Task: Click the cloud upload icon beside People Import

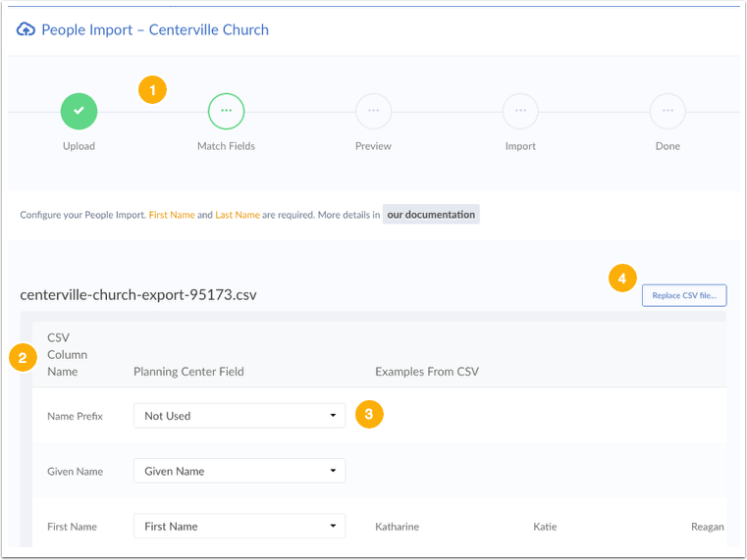Action: (x=26, y=29)
